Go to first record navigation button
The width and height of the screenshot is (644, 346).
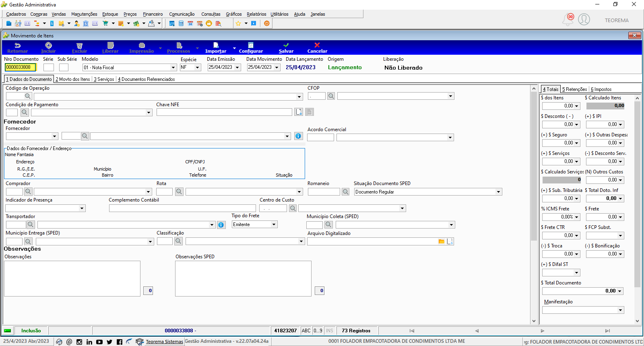tap(412, 331)
